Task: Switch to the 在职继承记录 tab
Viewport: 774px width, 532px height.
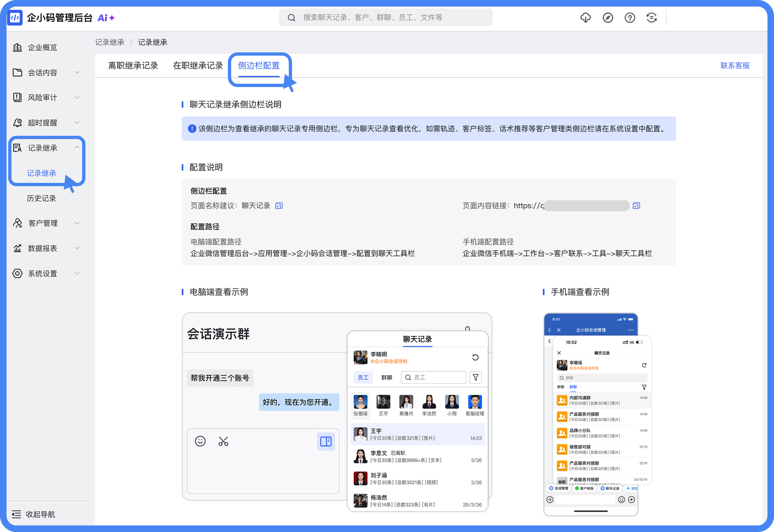Action: pos(198,66)
